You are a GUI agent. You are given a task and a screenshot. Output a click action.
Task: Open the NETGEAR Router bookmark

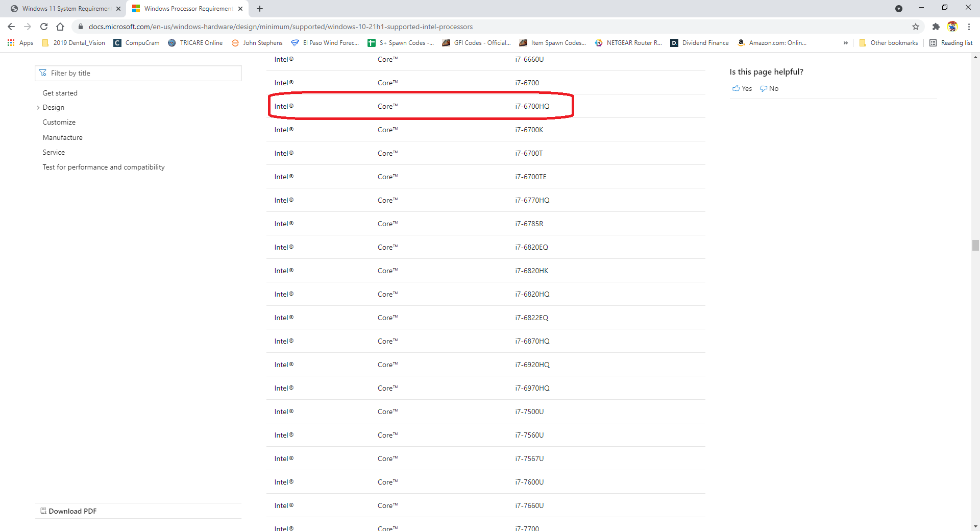[628, 43]
